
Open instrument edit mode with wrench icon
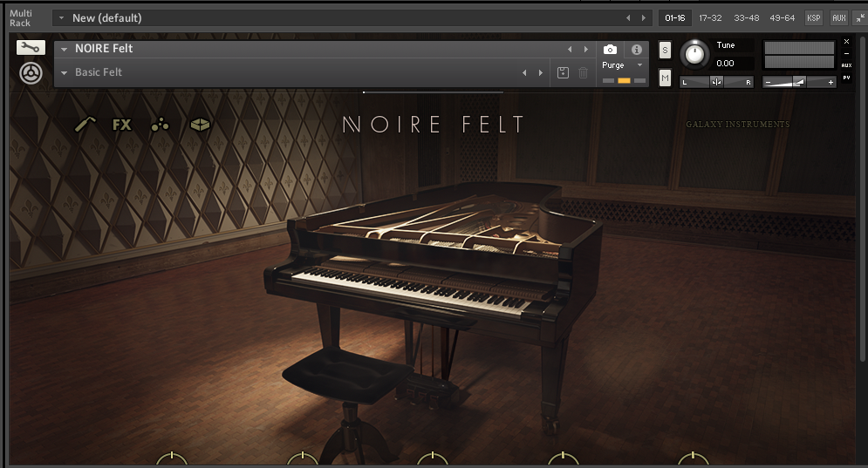[31, 48]
